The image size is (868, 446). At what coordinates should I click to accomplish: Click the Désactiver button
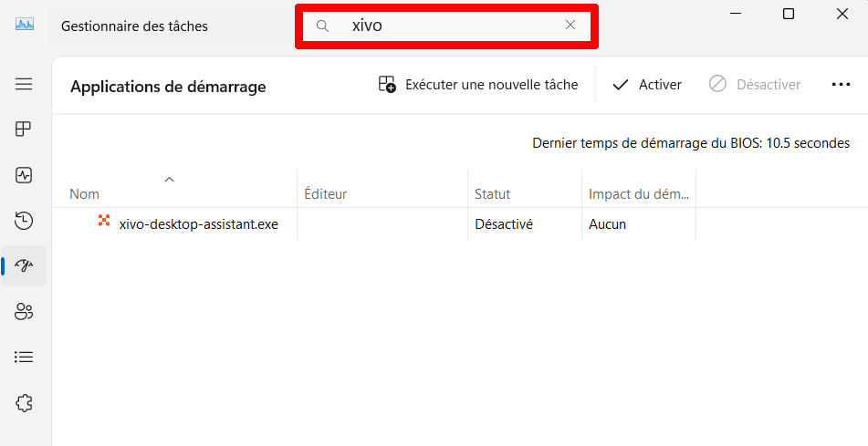point(755,85)
